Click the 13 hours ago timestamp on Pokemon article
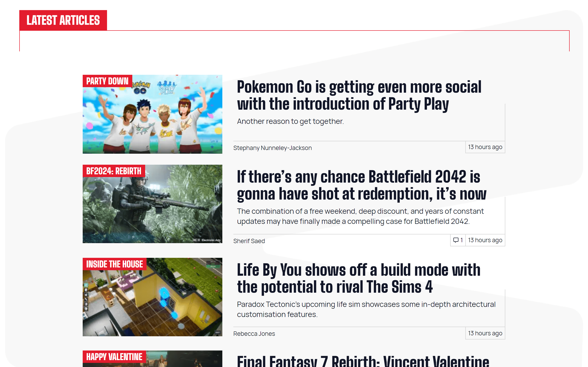This screenshot has height=367, width=588. 485,147
